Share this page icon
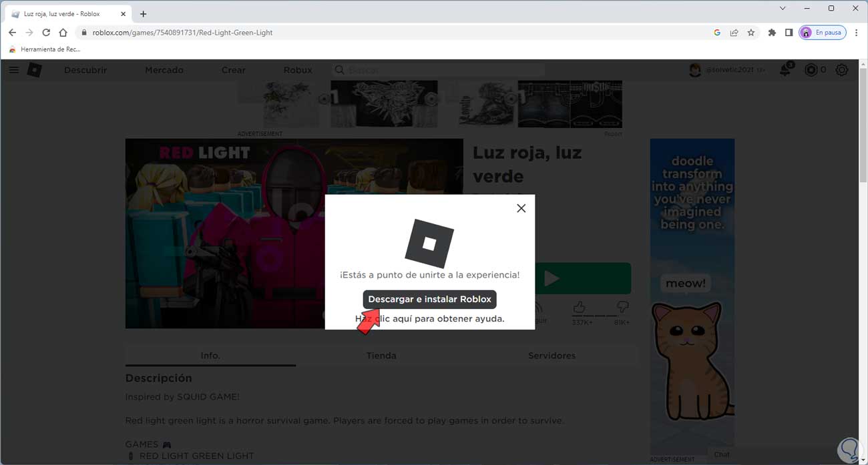 click(x=734, y=32)
